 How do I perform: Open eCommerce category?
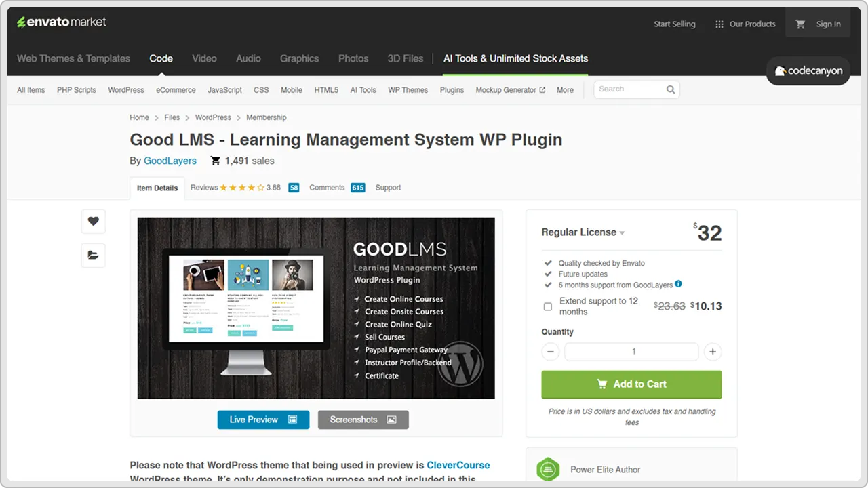click(x=176, y=90)
